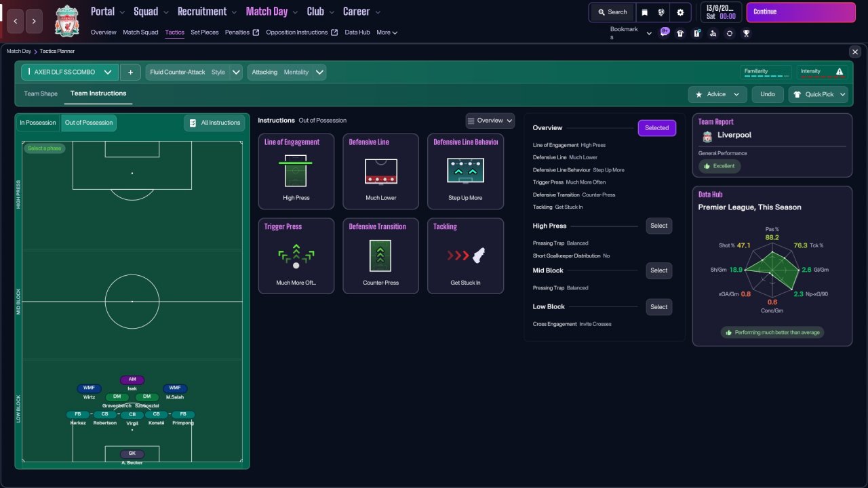Click the kit shirt shortcut icon

[x=680, y=33]
